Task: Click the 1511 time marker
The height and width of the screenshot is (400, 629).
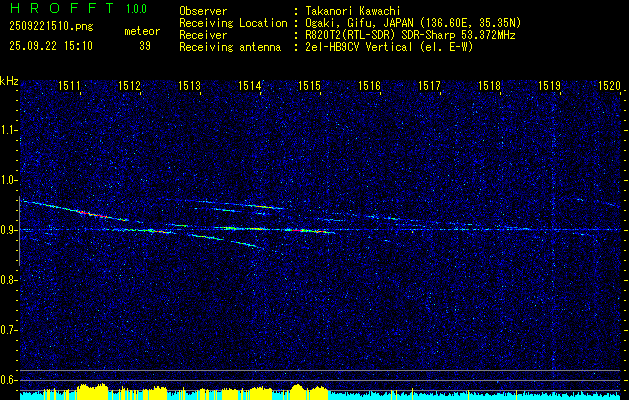Action: point(70,87)
